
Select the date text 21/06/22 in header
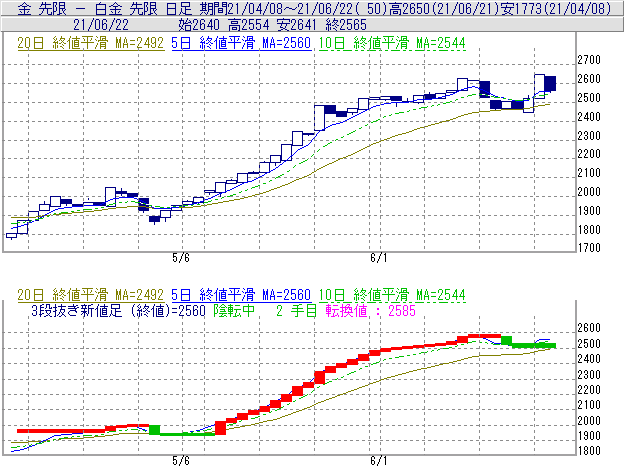pos(101,25)
